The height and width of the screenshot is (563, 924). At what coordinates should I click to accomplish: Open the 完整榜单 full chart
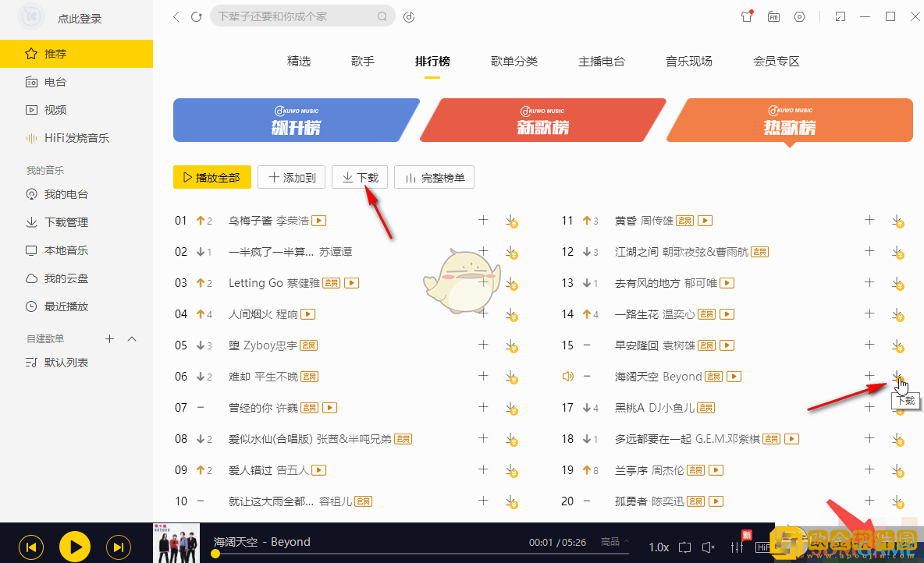tap(435, 177)
